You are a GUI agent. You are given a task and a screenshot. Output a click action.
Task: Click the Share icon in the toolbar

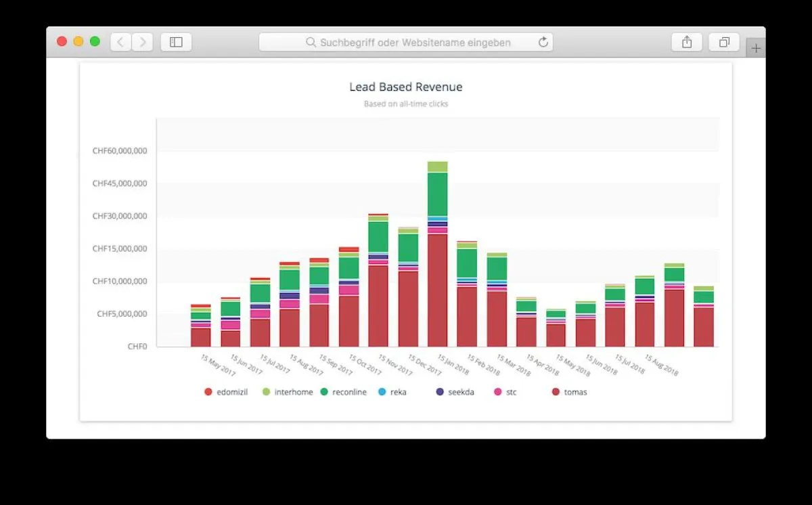686,42
